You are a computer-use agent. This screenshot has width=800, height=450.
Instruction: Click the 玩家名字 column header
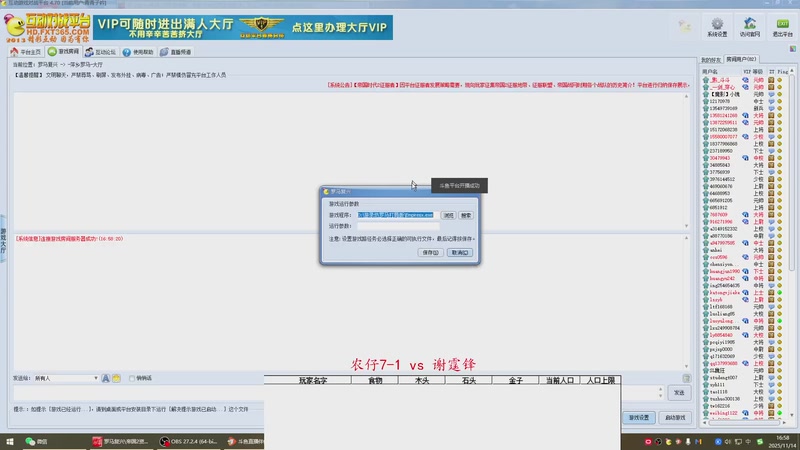313,381
